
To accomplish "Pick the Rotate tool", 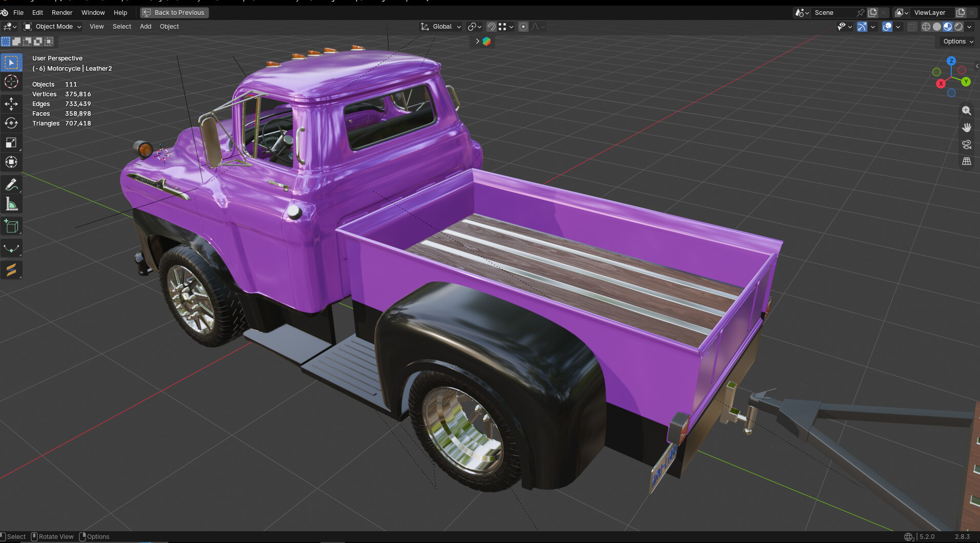I will [11, 123].
